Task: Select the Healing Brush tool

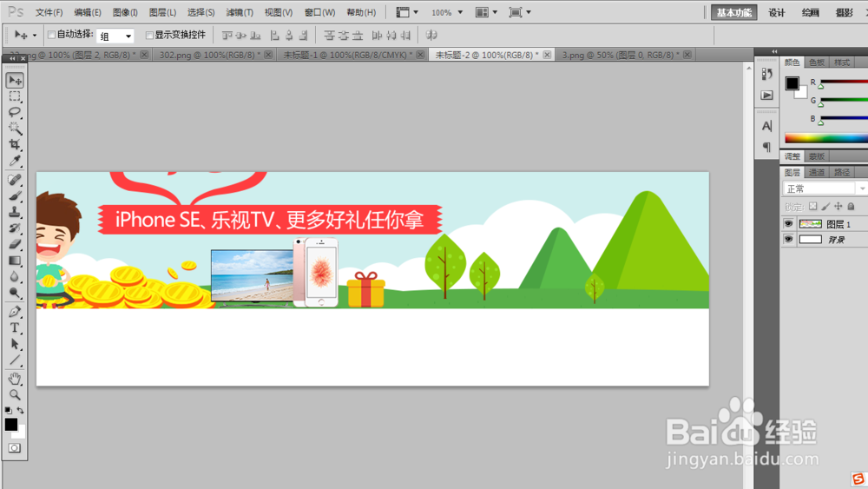Action: click(15, 180)
